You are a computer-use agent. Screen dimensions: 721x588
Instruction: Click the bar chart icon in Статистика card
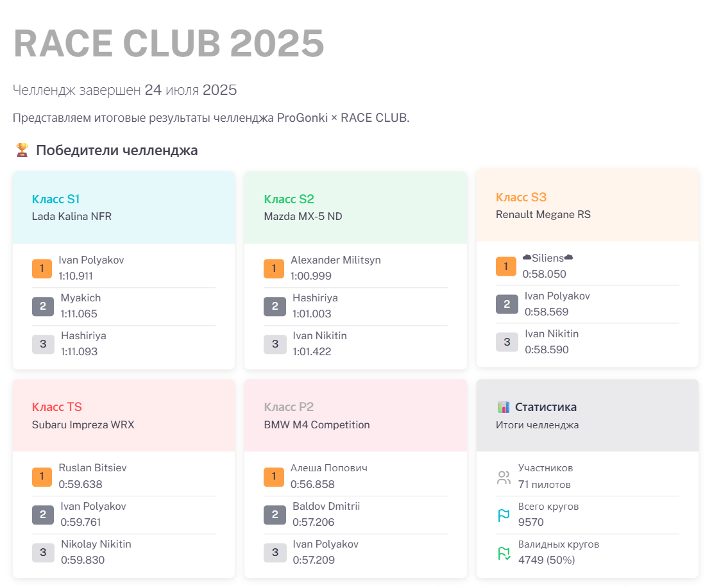tap(505, 407)
